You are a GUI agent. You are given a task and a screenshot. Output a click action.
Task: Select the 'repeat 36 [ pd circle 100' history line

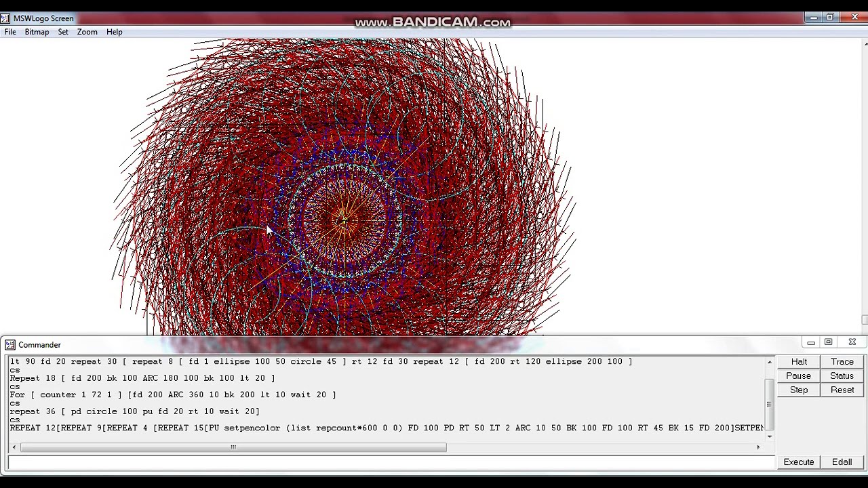click(x=134, y=411)
